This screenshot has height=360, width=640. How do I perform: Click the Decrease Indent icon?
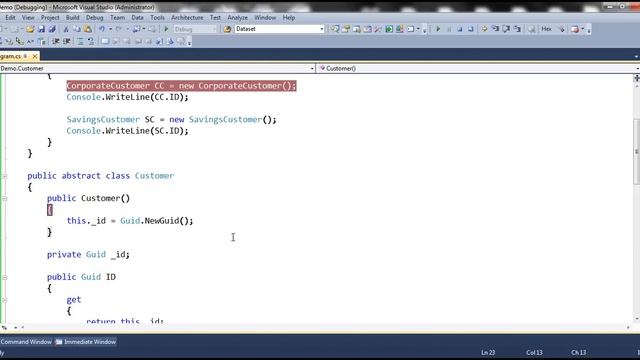(56, 41)
